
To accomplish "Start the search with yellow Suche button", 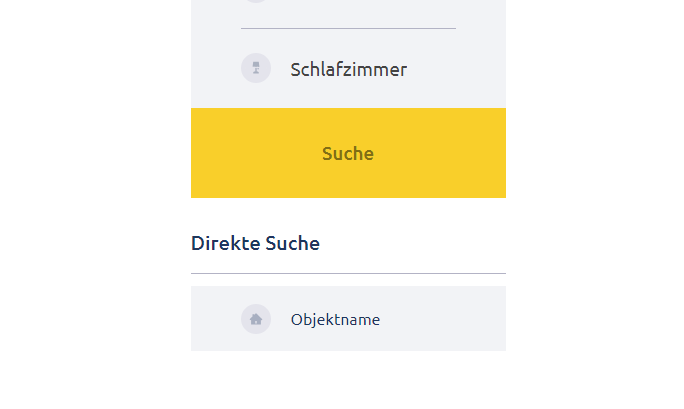I will 348,153.
